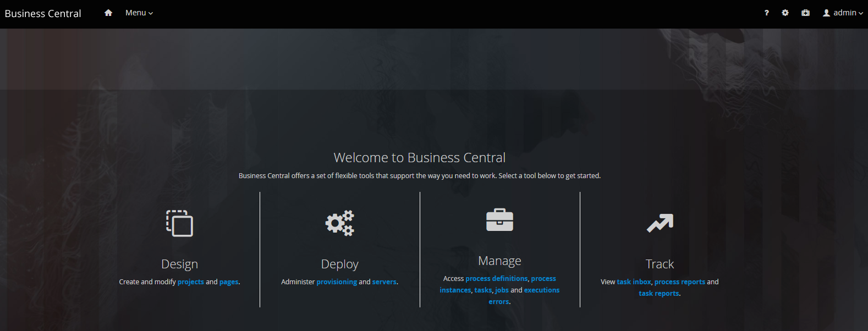Click the briefcase icon in top bar
The height and width of the screenshot is (331, 868).
[805, 13]
